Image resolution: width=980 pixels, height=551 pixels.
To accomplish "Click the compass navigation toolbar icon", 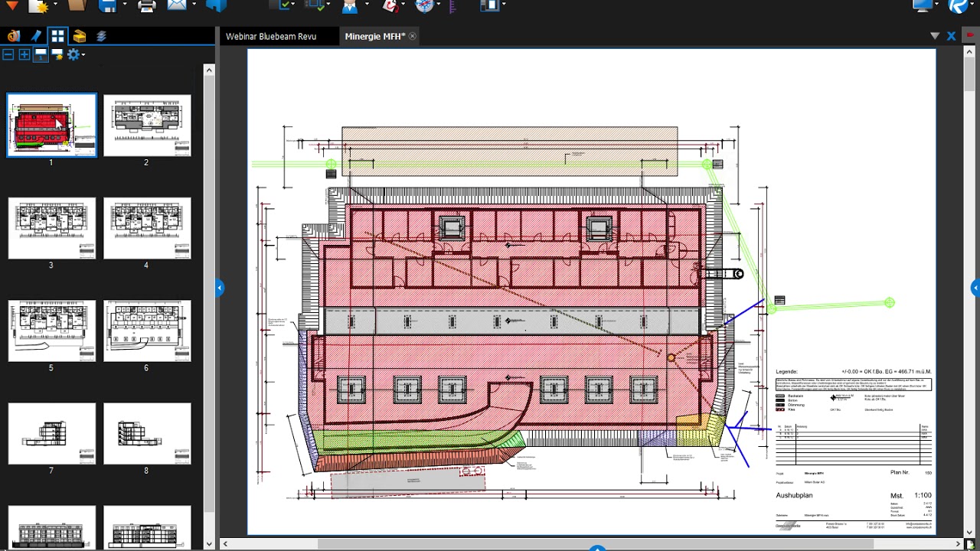I will pos(425,6).
